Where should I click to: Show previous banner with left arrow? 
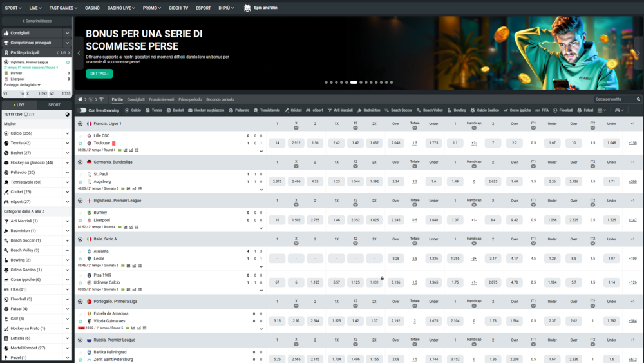point(79,53)
